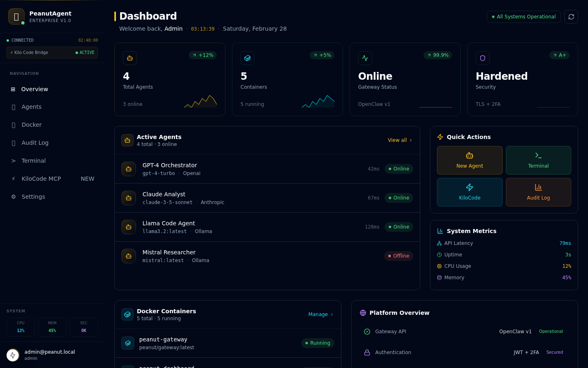Viewport: 588px width, 368px height.
Task: Expand View all in Active Agents
Action: pyautogui.click(x=400, y=140)
